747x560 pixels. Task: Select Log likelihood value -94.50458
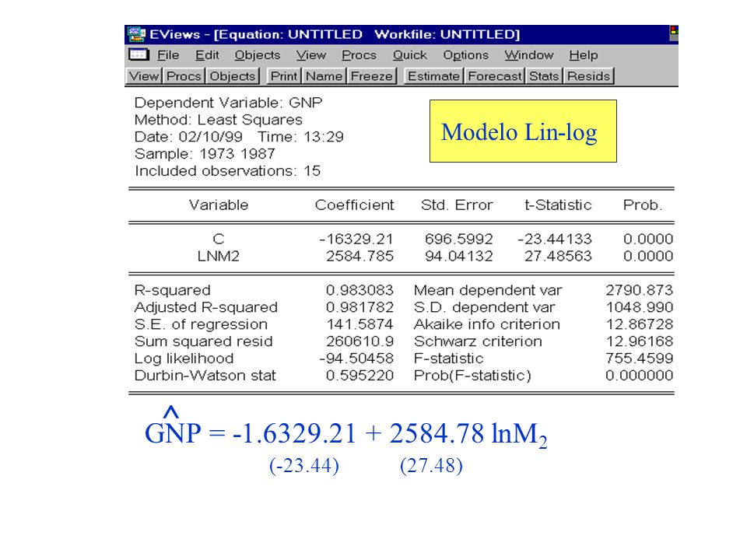point(356,359)
